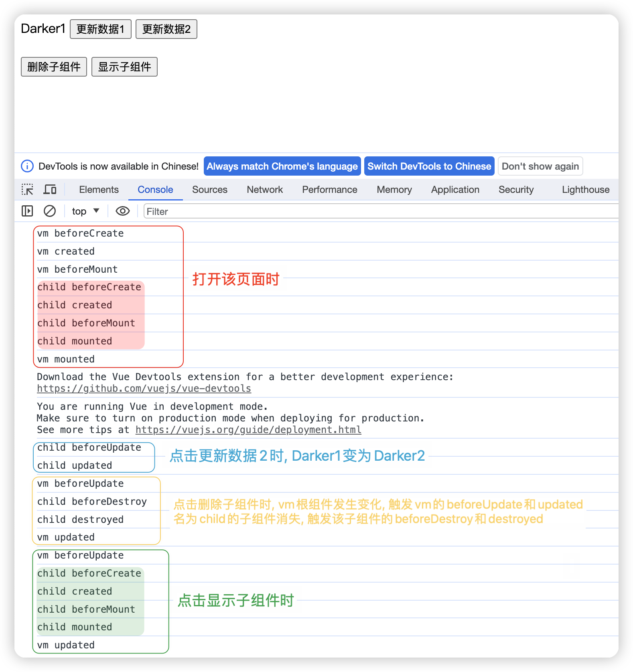The image size is (633, 672).
Task: Click the inspect element selector icon
Action: [27, 190]
